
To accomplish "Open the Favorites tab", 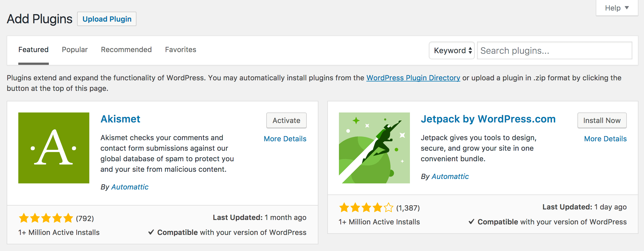I will click(x=181, y=50).
